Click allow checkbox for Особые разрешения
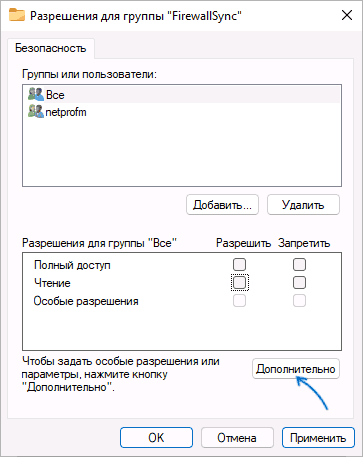Image resolution: width=363 pixels, height=457 pixels. tap(239, 301)
